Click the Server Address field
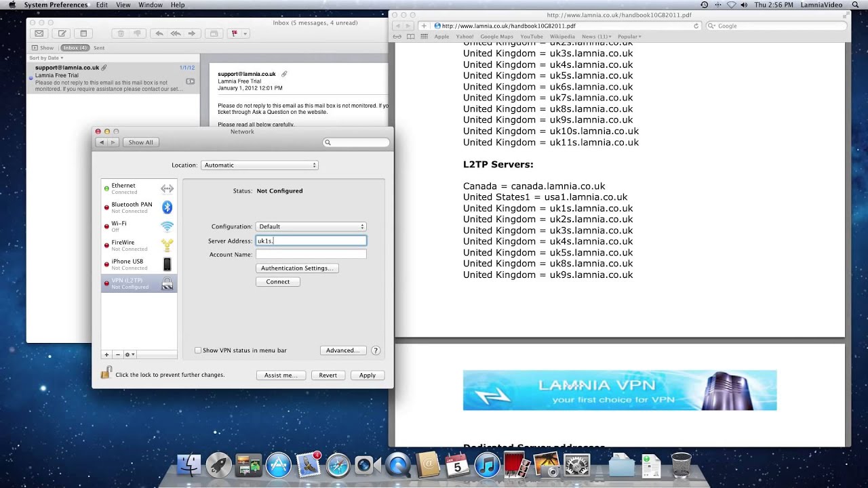868x488 pixels. (311, 241)
